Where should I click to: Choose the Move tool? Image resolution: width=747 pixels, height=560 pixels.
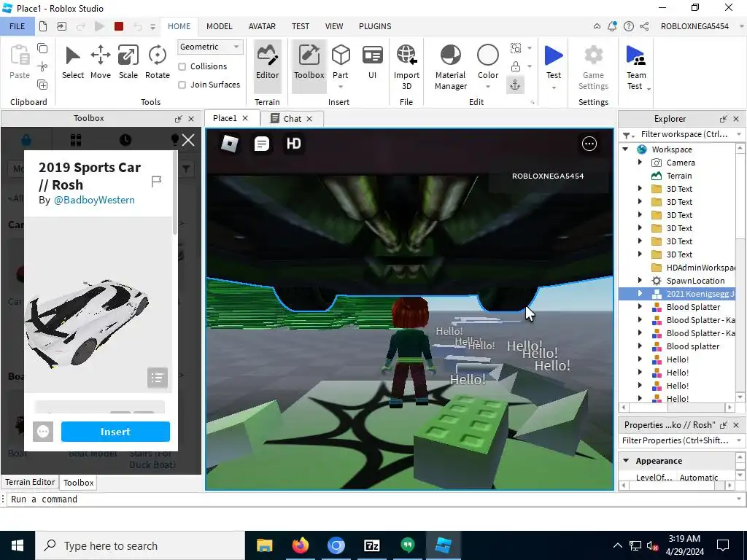101,63
